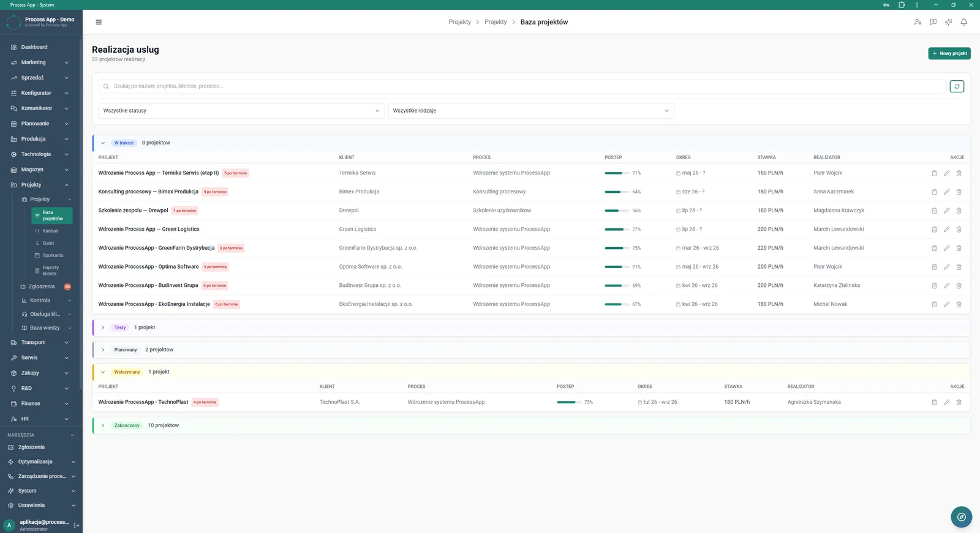This screenshot has height=533, width=980.
Task: Open Zgłoszenia with the 35 badge
Action: point(45,286)
